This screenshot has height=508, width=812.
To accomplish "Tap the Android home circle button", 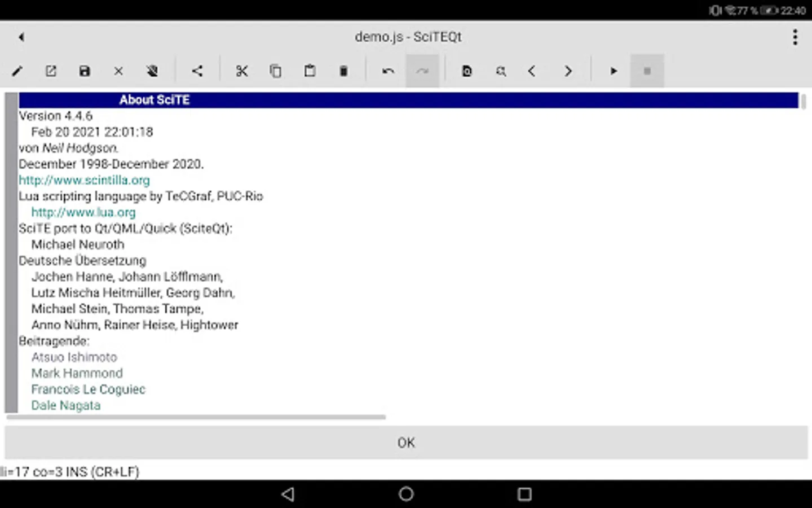I will (406, 494).
